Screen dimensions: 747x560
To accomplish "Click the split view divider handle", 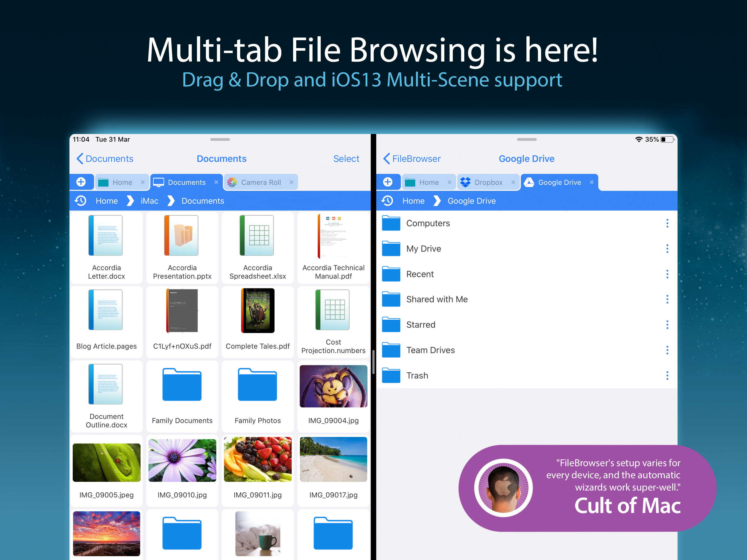I will click(373, 362).
